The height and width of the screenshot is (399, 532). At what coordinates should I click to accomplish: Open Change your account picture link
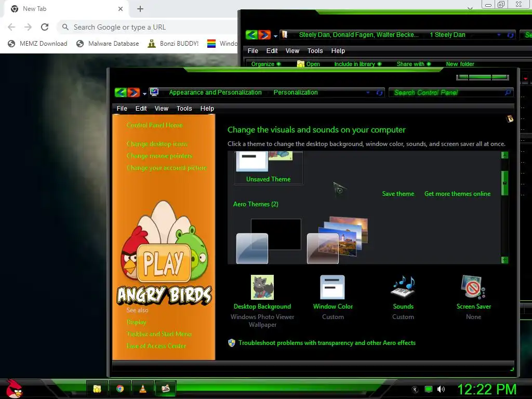pyautogui.click(x=167, y=168)
